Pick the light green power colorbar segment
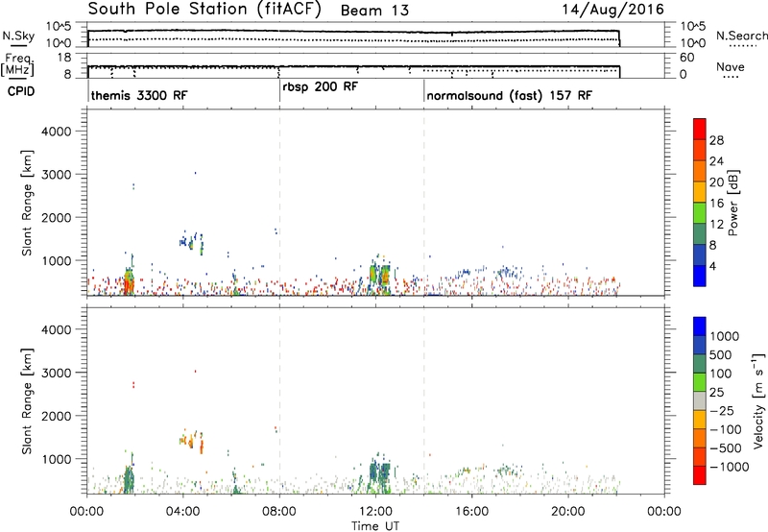 click(x=700, y=212)
